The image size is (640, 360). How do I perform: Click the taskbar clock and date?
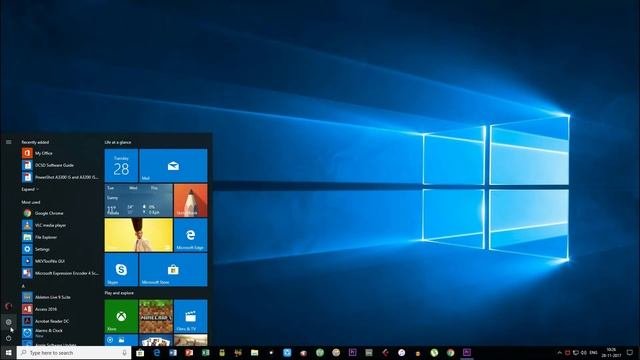pos(611,353)
